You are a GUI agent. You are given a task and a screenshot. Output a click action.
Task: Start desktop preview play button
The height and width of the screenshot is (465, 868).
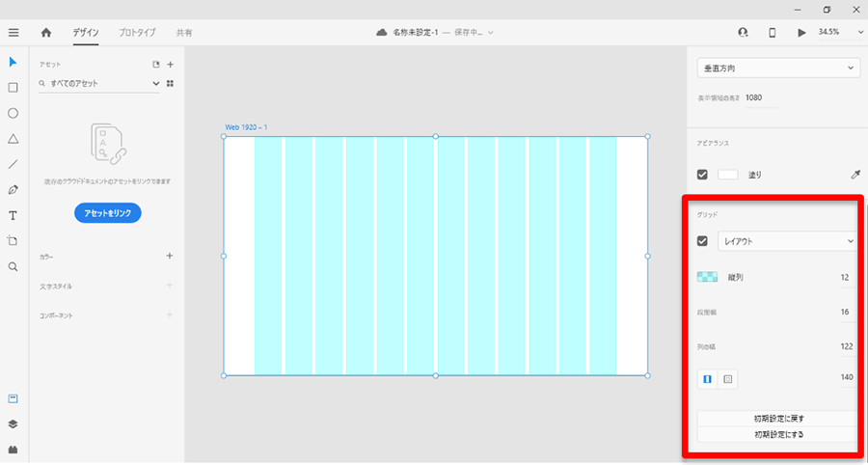801,33
